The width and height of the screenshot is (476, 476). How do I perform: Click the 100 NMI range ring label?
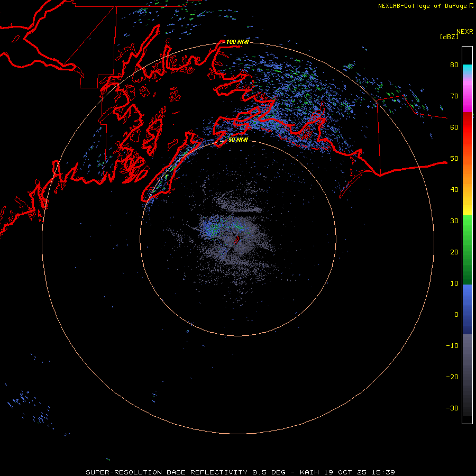[237, 42]
